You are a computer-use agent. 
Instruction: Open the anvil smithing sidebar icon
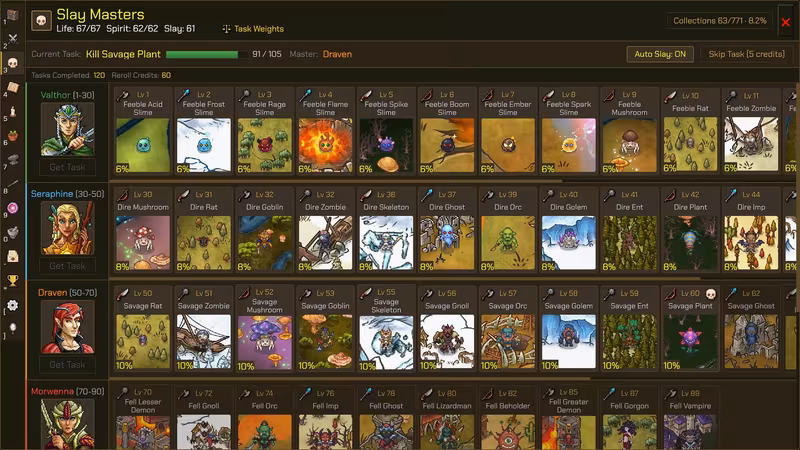pos(13,160)
